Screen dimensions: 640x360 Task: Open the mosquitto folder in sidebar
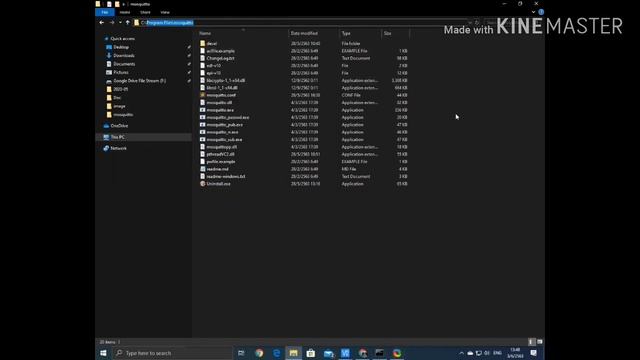click(123, 115)
